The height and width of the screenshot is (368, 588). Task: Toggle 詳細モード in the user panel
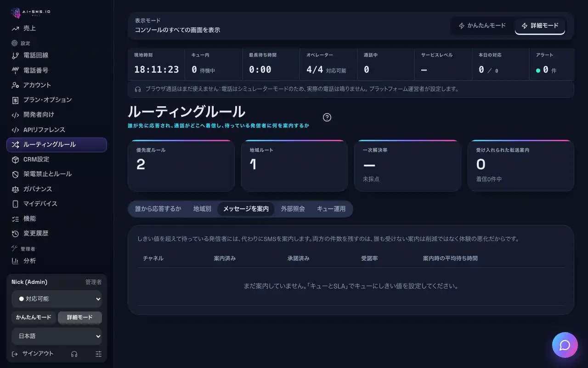click(80, 317)
